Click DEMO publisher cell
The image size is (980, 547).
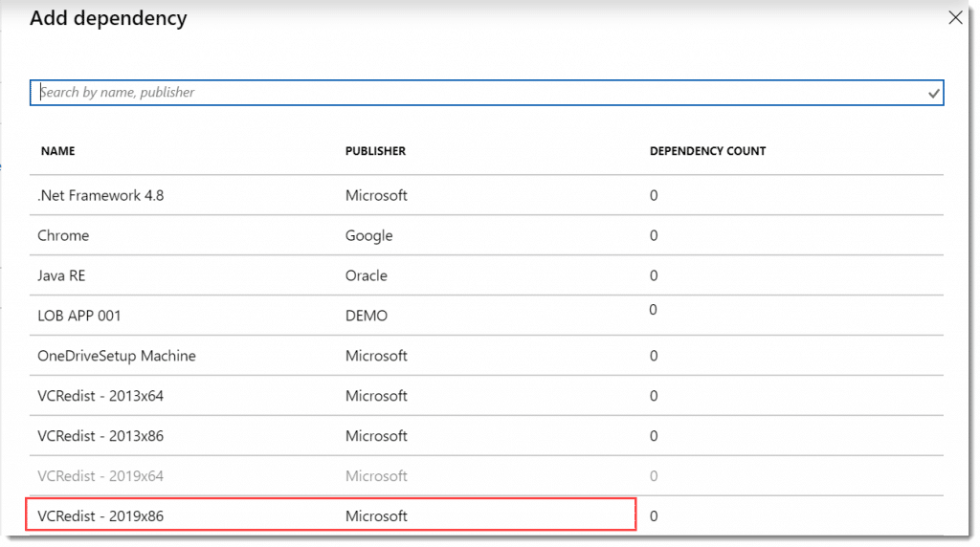coord(367,316)
